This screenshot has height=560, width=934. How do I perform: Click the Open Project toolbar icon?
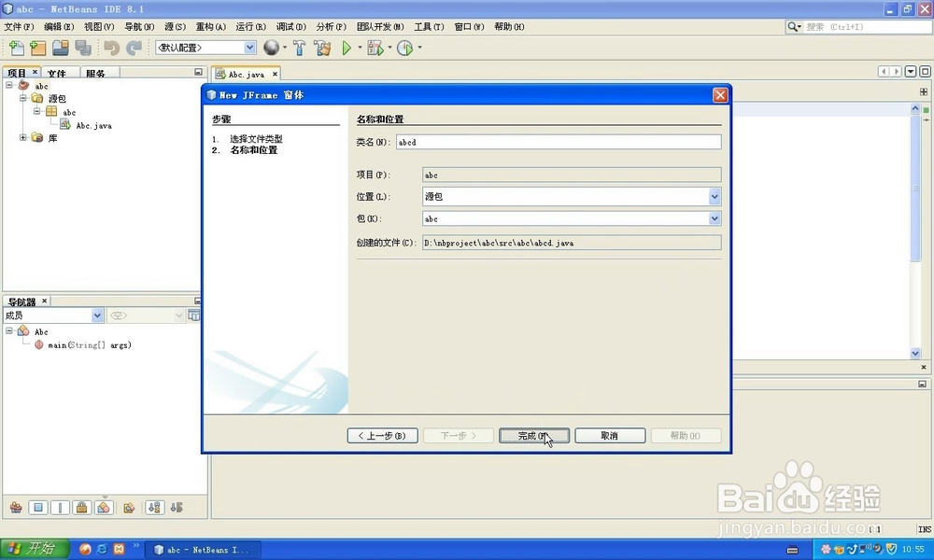60,48
